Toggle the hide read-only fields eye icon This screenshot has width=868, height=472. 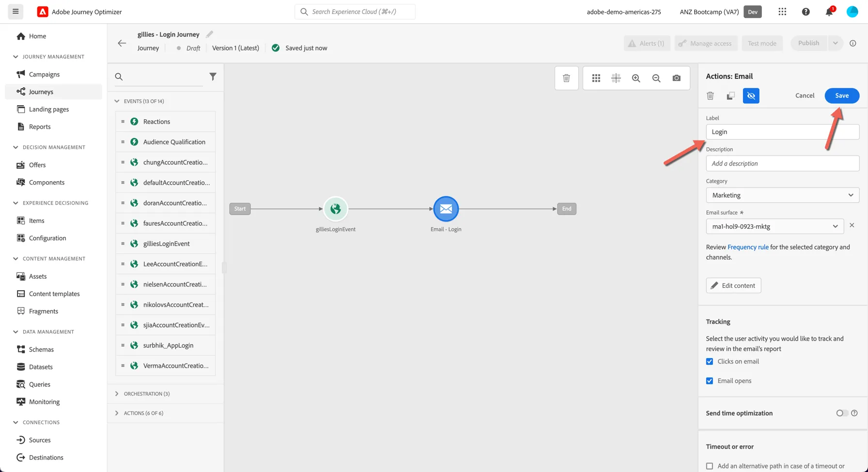coord(751,96)
